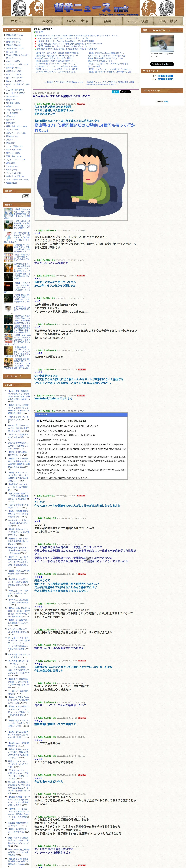Click poster name in post 1 名無しさん@おーぷん
Image resolution: width=186 pixels, height=868 pixels.
click(x=46, y=104)
